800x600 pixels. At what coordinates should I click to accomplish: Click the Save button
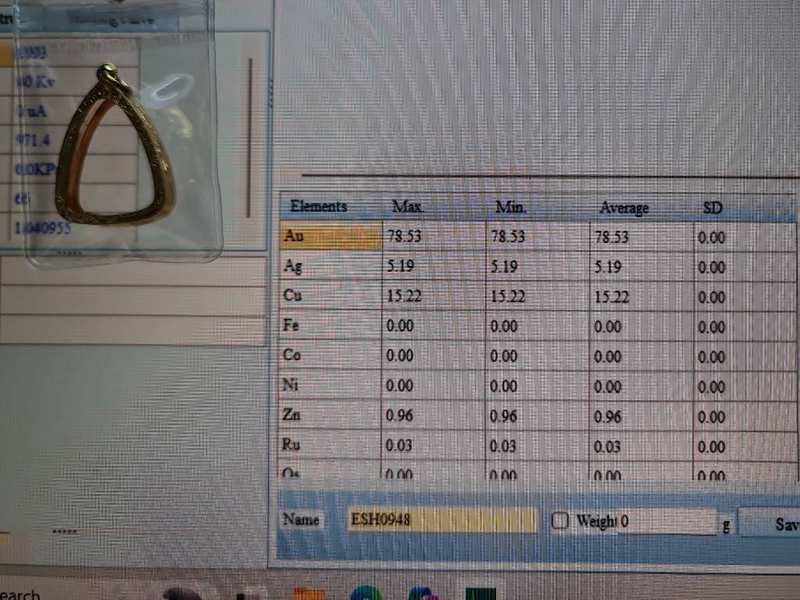point(785,523)
